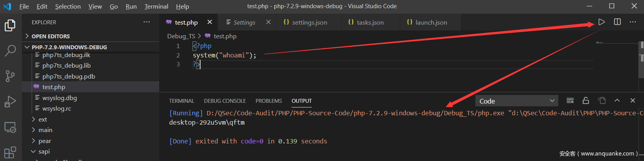Open the Terminal menu
644x161 pixels.
pyautogui.click(x=156, y=7)
